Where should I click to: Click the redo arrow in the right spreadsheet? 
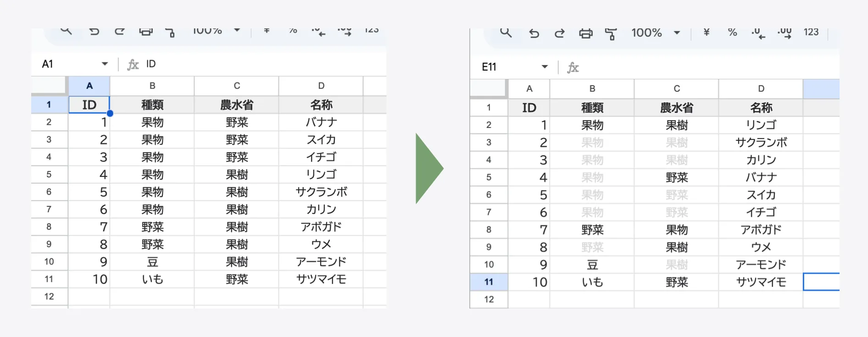click(560, 33)
